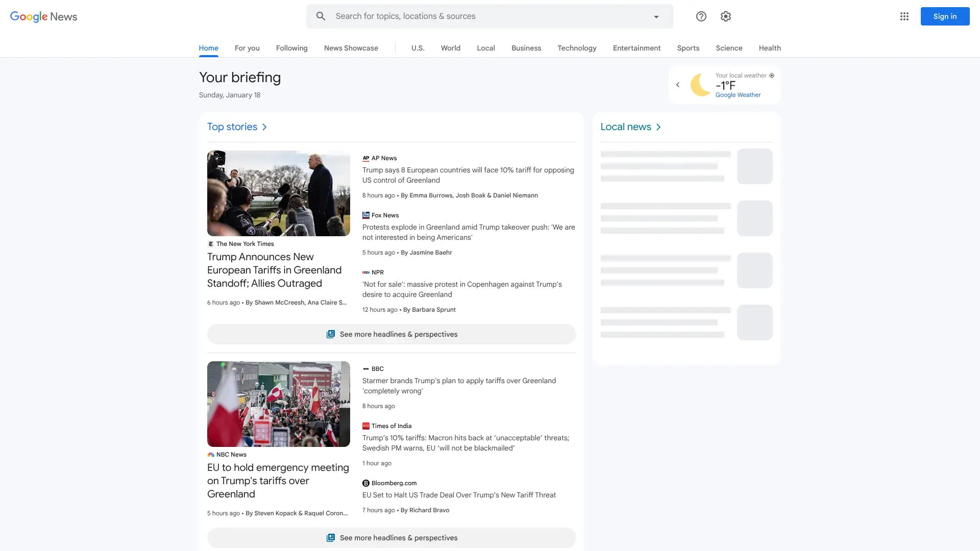The image size is (980, 551).
Task: Click the 'By Jasmine Baehr' byline
Action: pyautogui.click(x=426, y=253)
